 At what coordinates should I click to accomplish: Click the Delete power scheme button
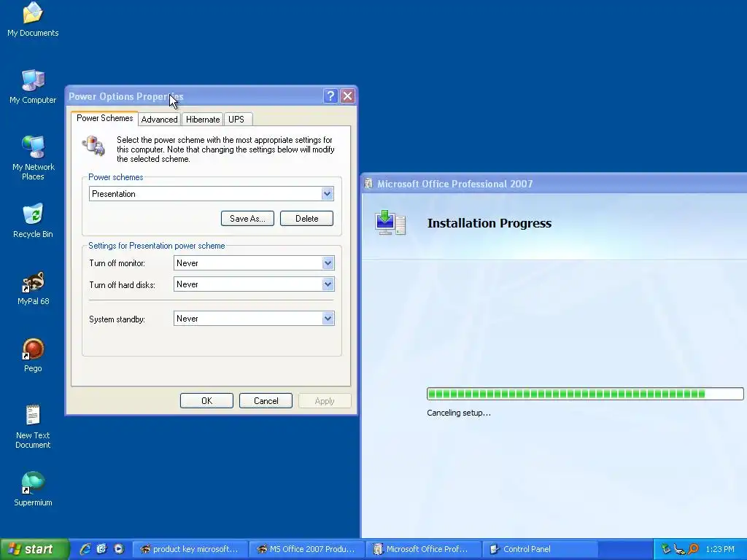pyautogui.click(x=307, y=219)
